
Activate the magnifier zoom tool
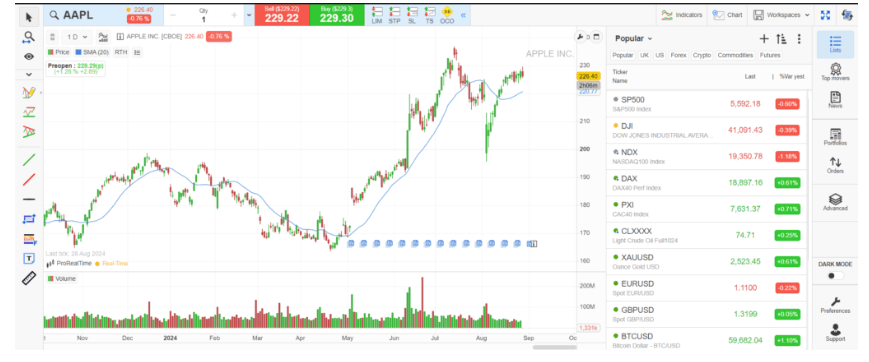29,37
